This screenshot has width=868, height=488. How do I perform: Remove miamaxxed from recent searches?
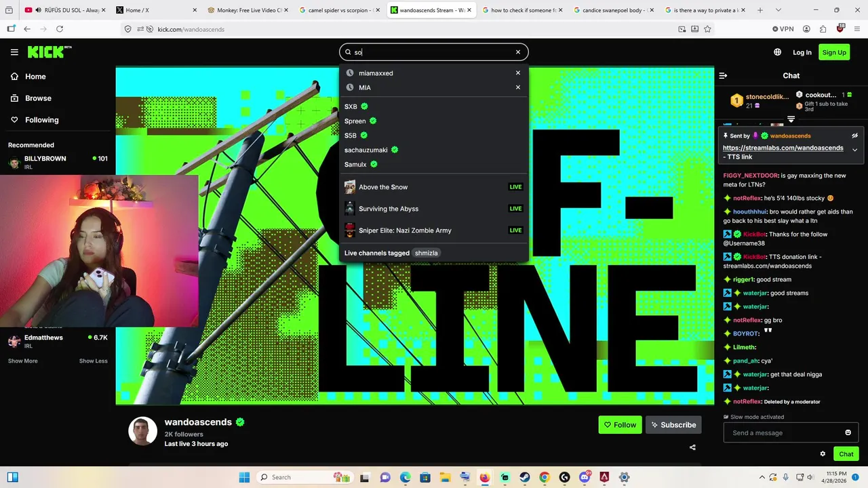pos(518,73)
